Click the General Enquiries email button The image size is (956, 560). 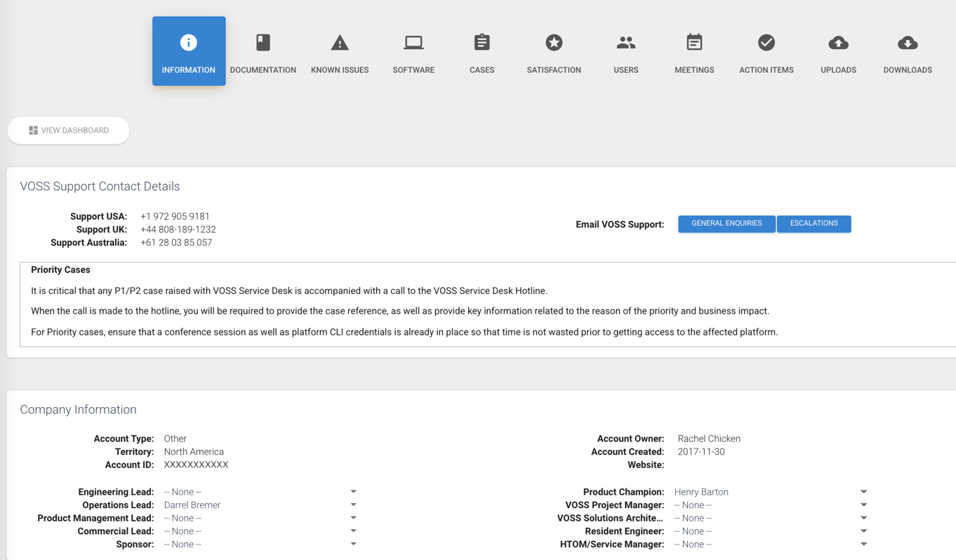726,224
